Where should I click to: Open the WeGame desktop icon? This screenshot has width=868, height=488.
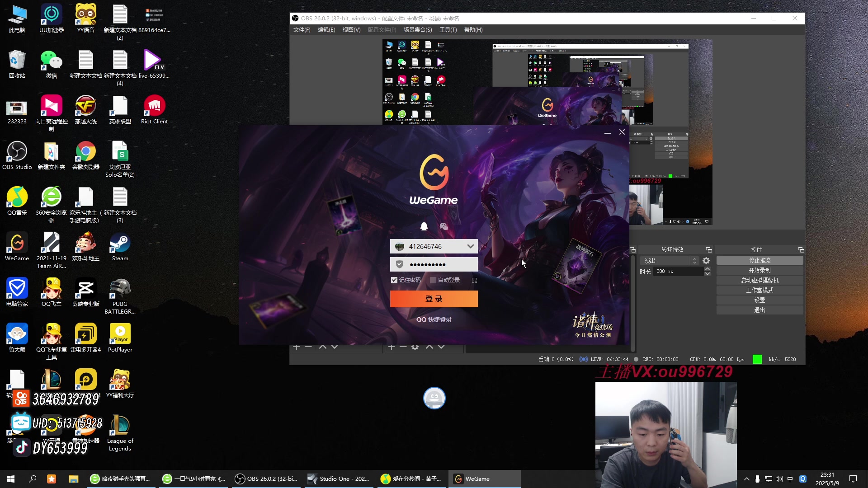click(17, 247)
